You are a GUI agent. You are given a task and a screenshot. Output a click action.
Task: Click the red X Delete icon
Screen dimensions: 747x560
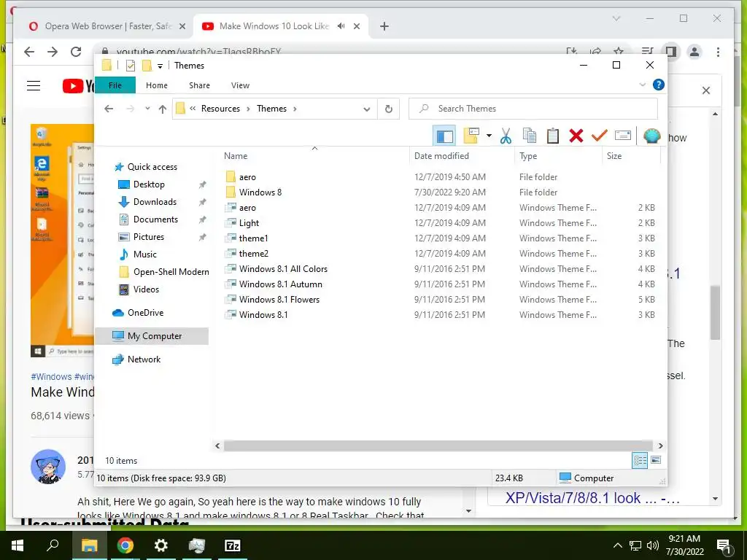pos(576,136)
